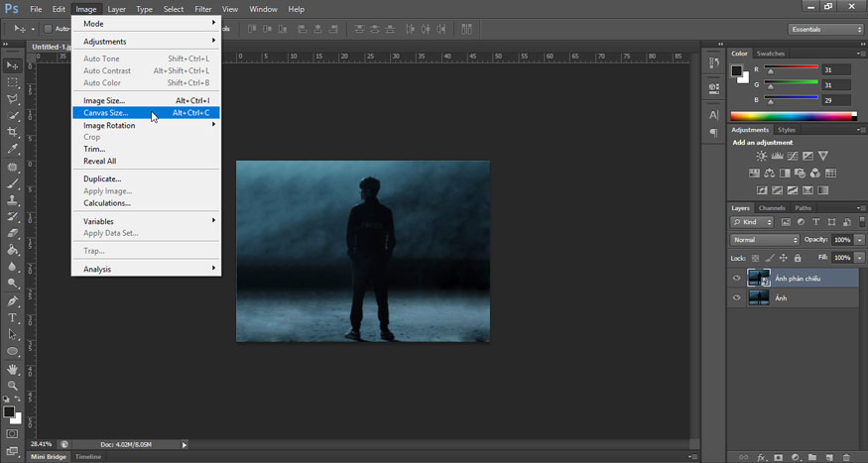Select the Clone Stamp tool
The height and width of the screenshot is (463, 868).
tap(12, 199)
